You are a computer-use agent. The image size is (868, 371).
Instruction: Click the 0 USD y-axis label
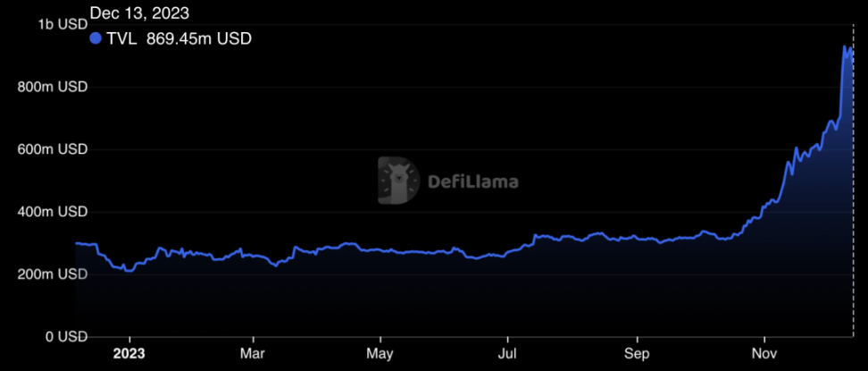pyautogui.click(x=65, y=337)
